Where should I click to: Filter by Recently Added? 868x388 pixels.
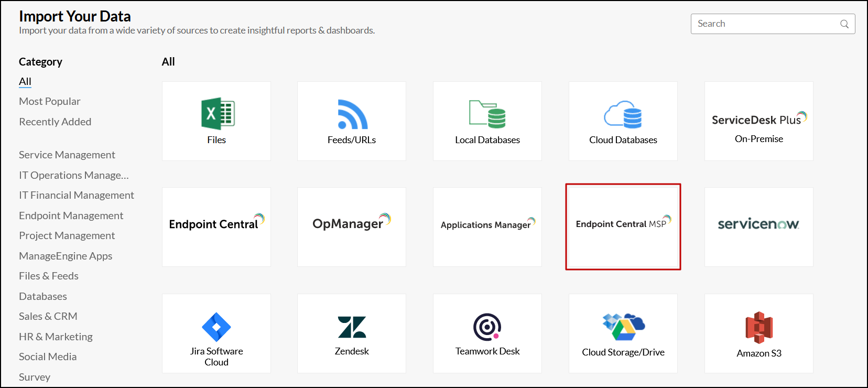[55, 122]
